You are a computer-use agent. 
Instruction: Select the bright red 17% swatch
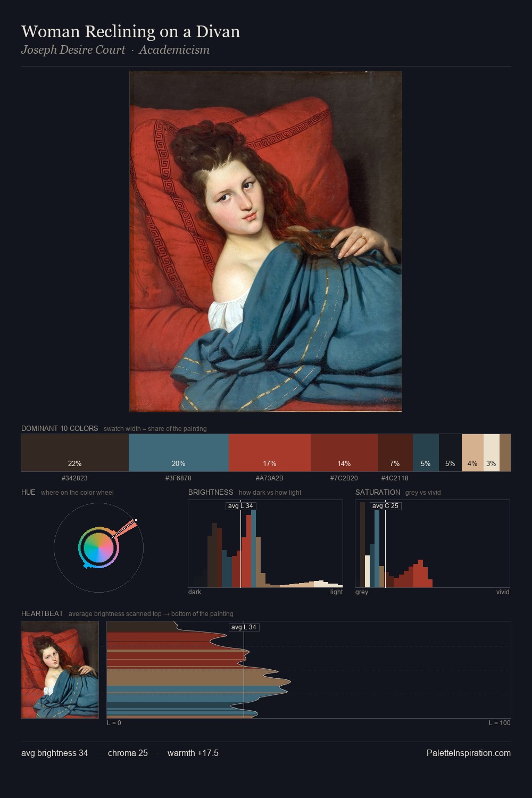[270, 453]
